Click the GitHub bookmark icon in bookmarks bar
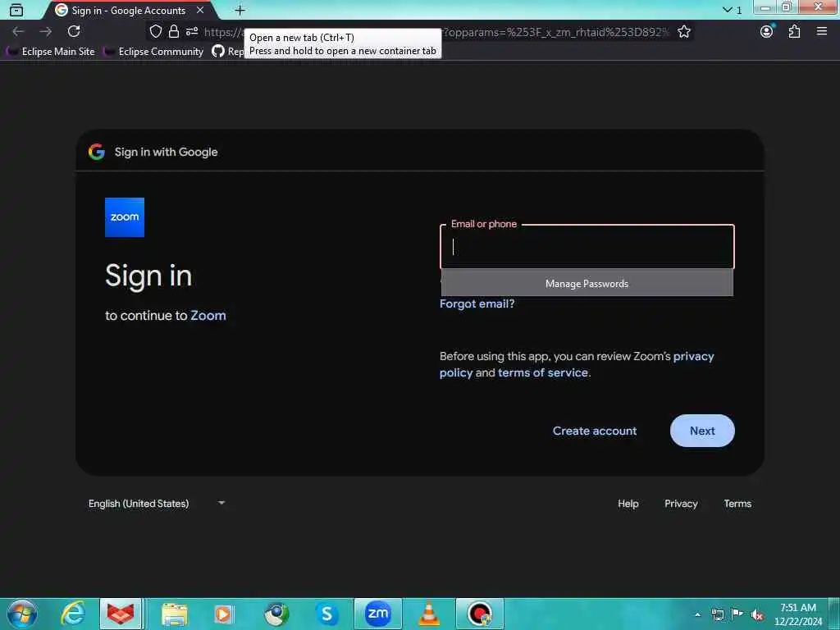 point(218,52)
